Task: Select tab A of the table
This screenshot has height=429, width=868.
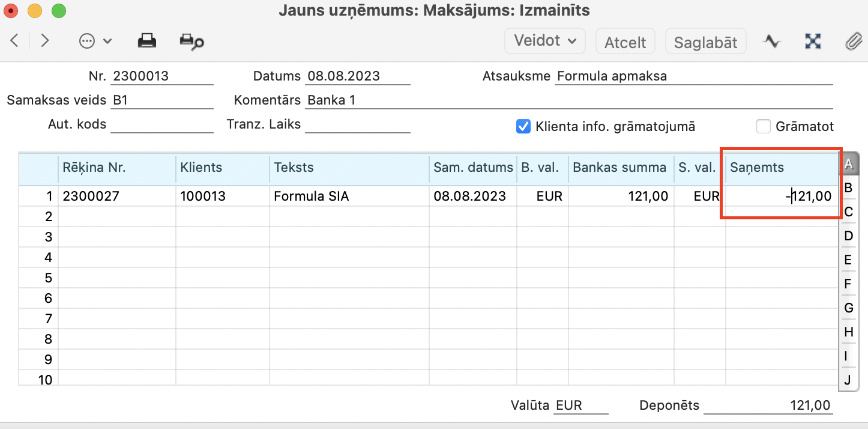Action: point(848,164)
